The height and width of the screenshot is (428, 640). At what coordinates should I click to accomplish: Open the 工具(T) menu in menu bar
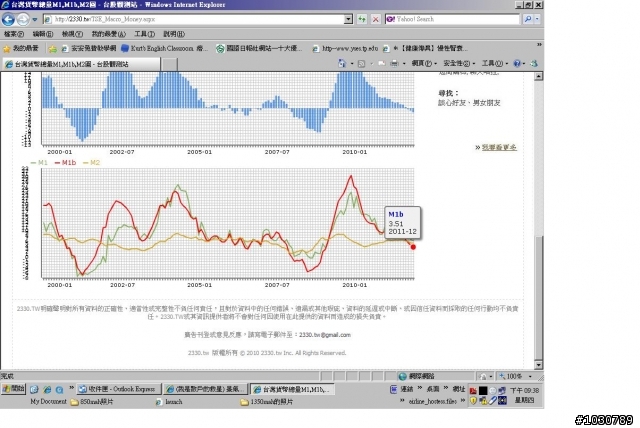pyautogui.click(x=144, y=34)
